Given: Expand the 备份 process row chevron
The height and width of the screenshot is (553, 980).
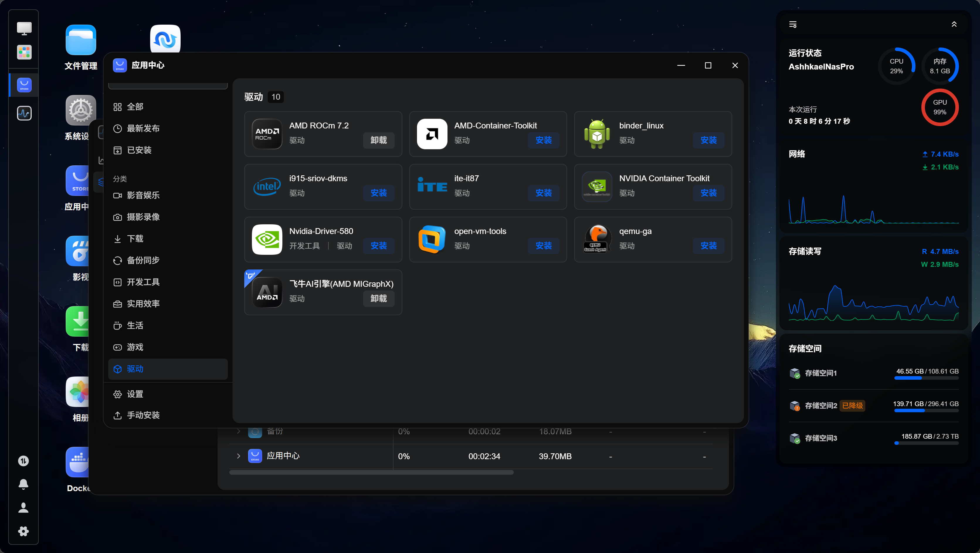Looking at the screenshot, I should [x=238, y=431].
